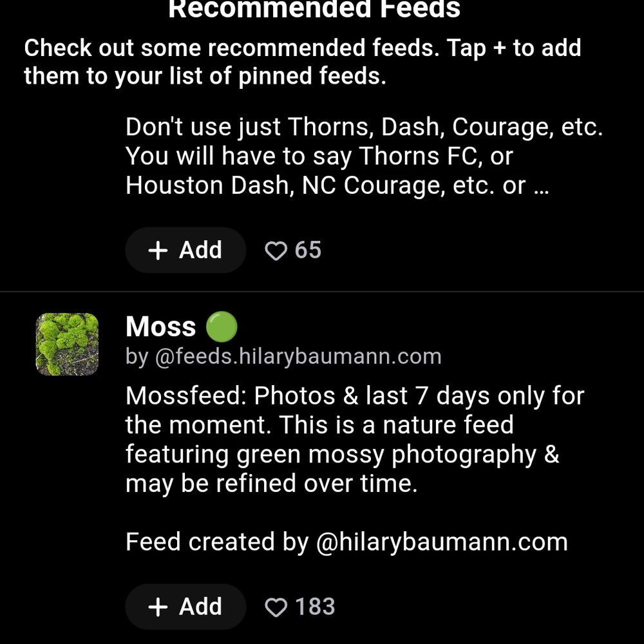
Task: Open the @feeds.hilarybaumann.com profile link
Action: click(x=298, y=357)
